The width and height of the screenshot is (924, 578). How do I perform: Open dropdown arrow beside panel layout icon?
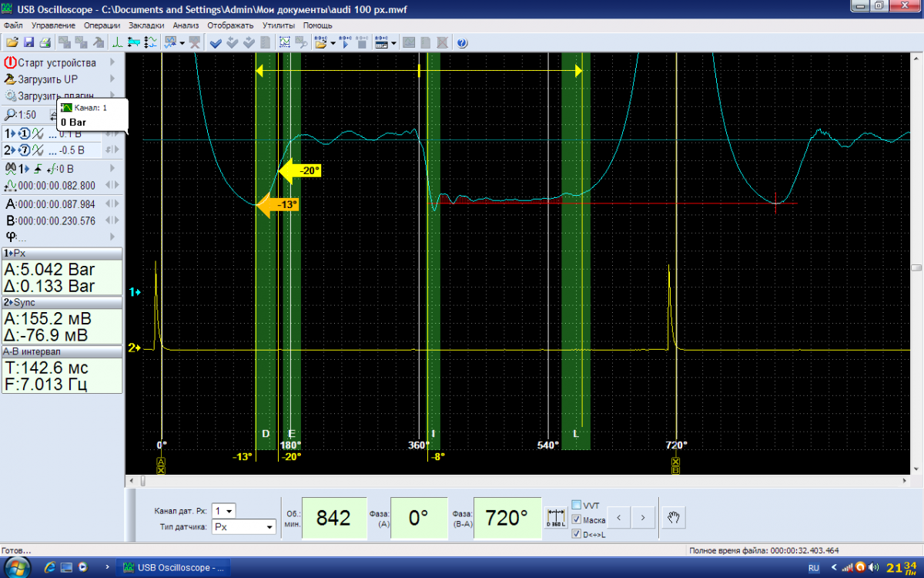[x=393, y=42]
